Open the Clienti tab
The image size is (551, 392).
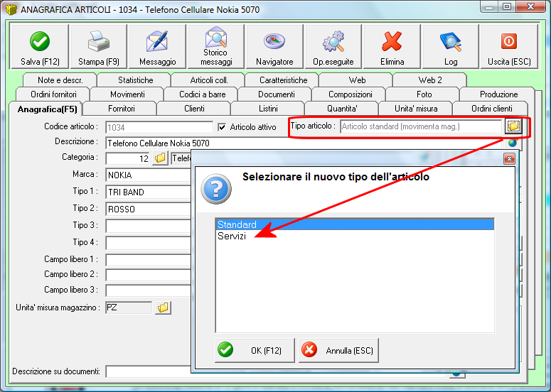(x=194, y=109)
